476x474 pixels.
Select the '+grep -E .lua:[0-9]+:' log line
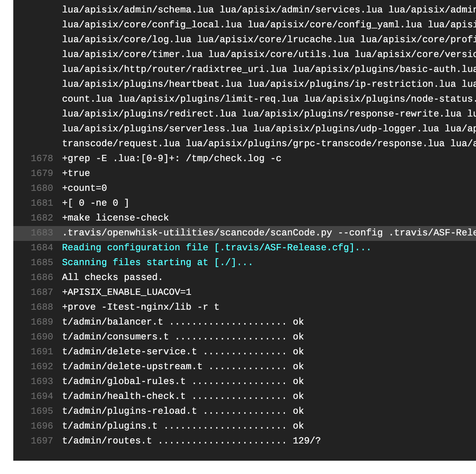(172, 158)
